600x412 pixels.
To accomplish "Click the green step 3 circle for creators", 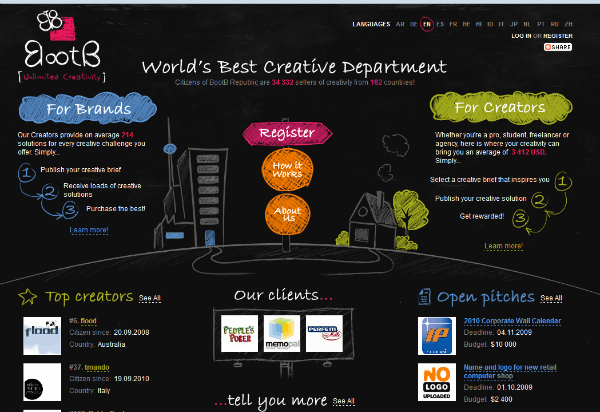I will (521, 218).
